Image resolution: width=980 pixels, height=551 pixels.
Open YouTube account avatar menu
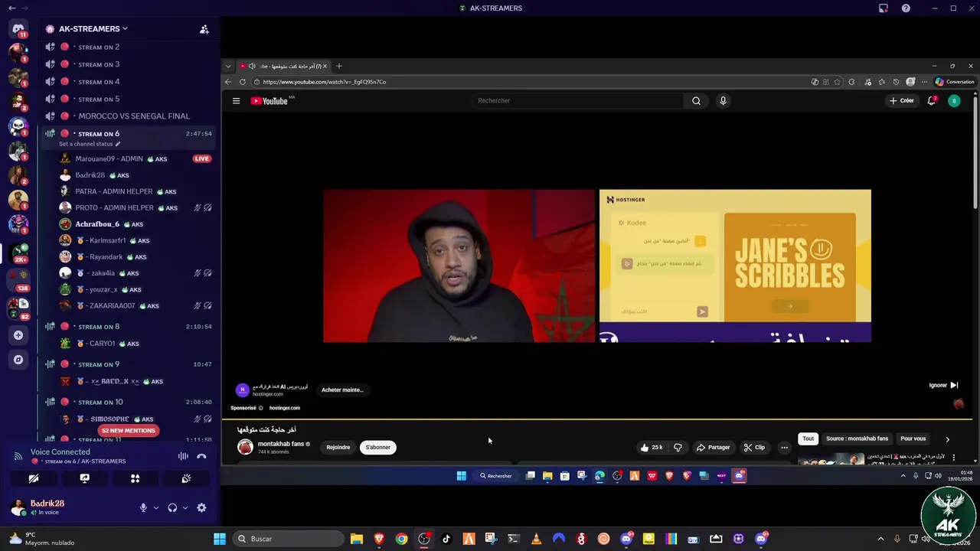[954, 100]
